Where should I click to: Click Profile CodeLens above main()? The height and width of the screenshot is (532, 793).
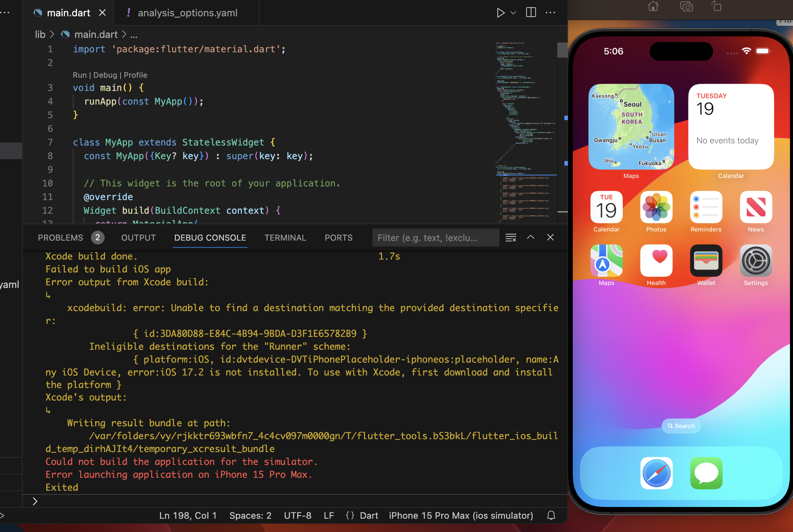[135, 75]
